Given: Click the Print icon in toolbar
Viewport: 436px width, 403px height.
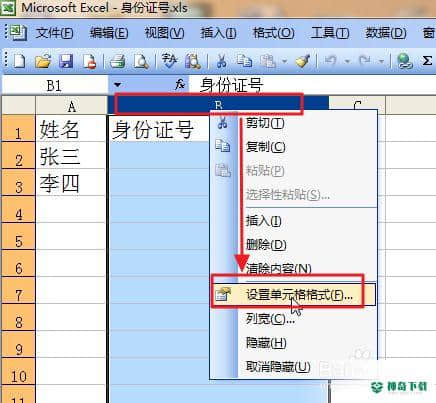Looking at the screenshot, I should point(117,61).
